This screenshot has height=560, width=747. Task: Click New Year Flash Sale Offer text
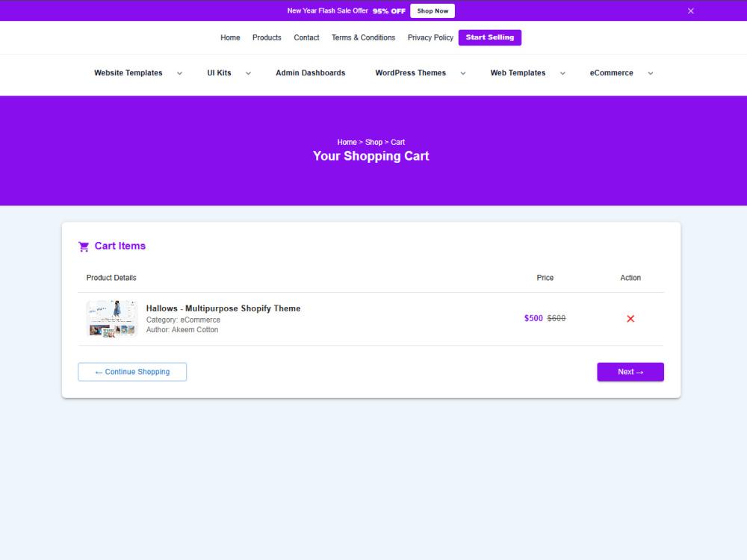pos(328,11)
